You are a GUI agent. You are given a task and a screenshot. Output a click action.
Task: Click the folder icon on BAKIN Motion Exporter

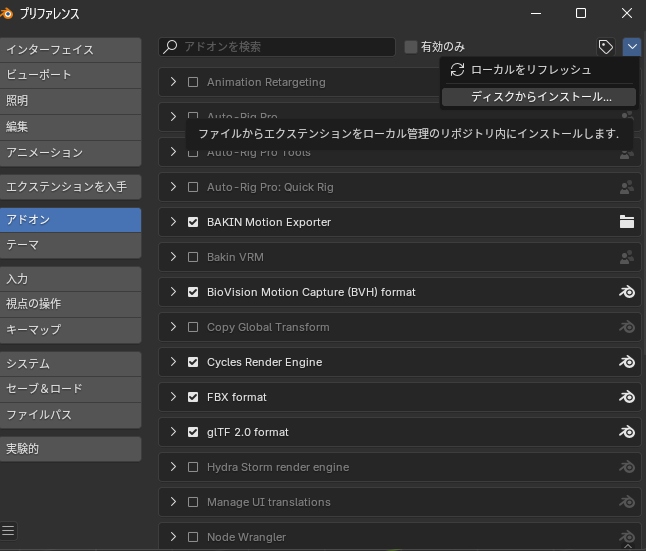[627, 222]
